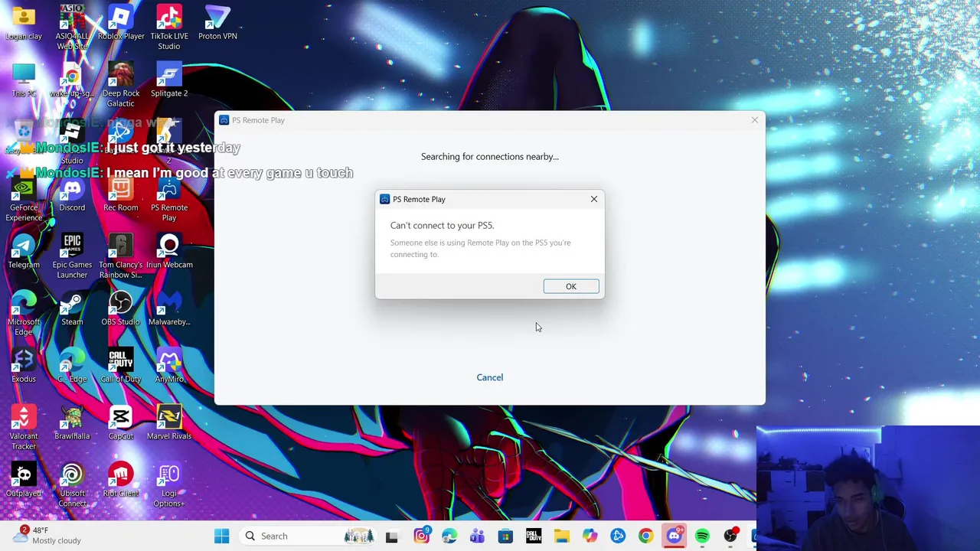Image resolution: width=980 pixels, height=551 pixels.
Task: Open Discord from the taskbar
Action: (674, 536)
